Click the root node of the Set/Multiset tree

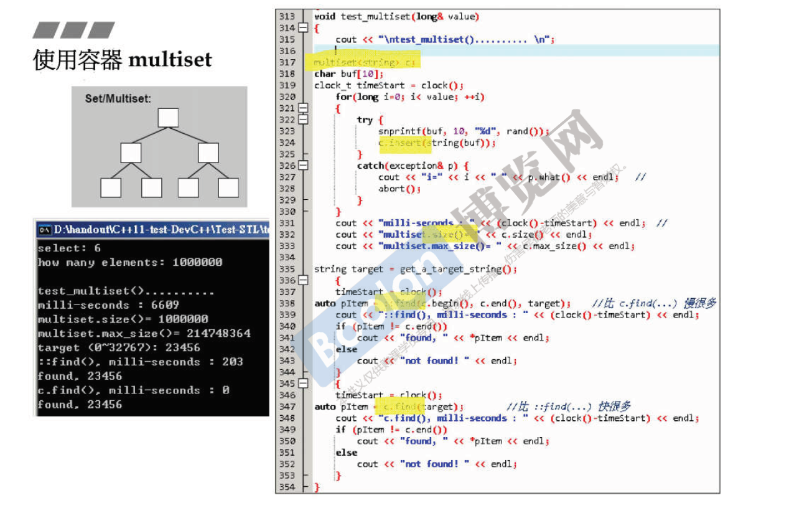click(169, 118)
